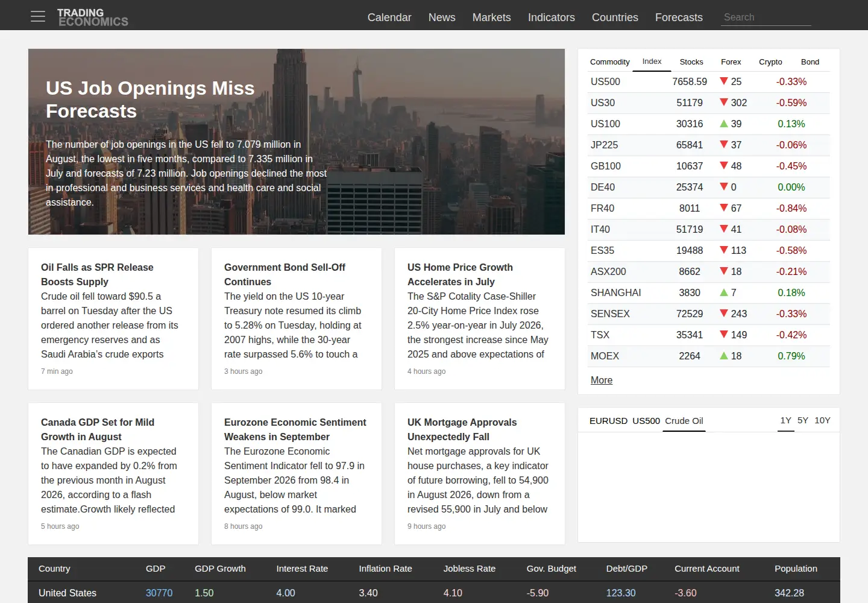
Task: Click the red down arrow in US500 row
Action: click(x=724, y=81)
